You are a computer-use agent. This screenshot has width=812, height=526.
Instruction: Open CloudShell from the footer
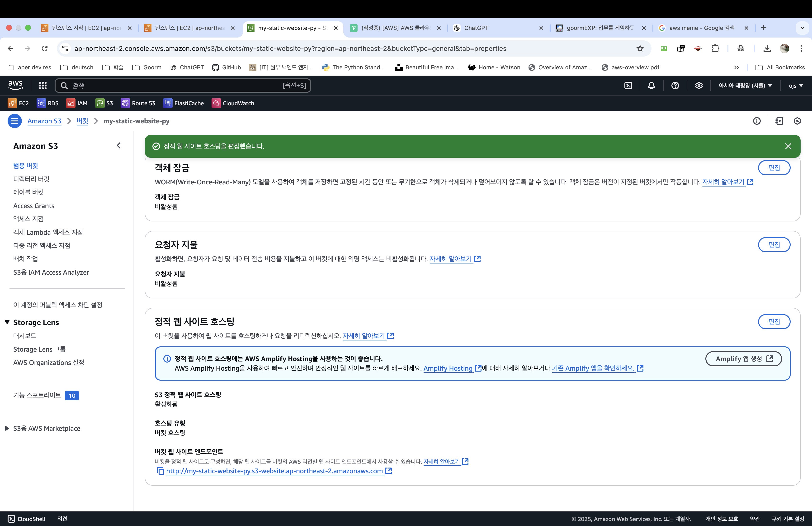27,518
